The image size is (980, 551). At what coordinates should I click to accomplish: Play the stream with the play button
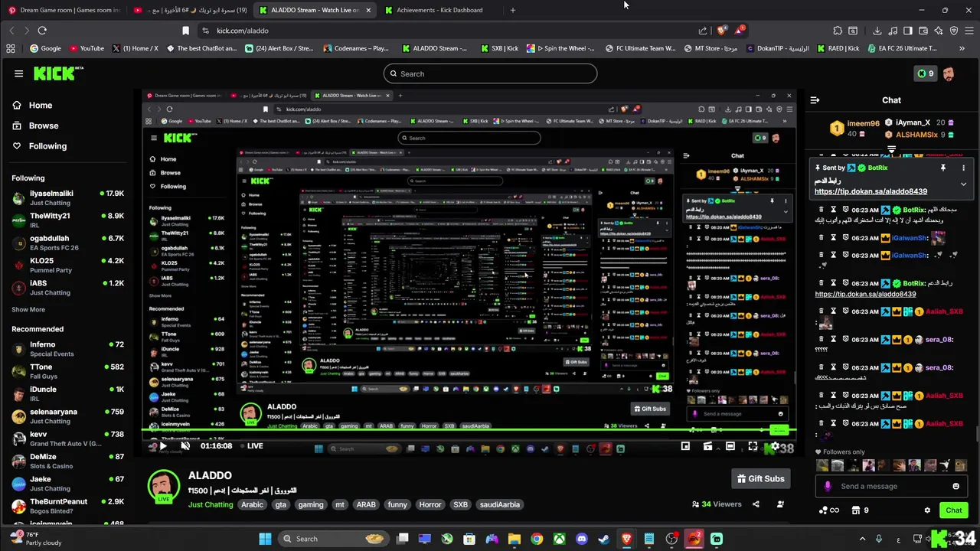pos(162,446)
